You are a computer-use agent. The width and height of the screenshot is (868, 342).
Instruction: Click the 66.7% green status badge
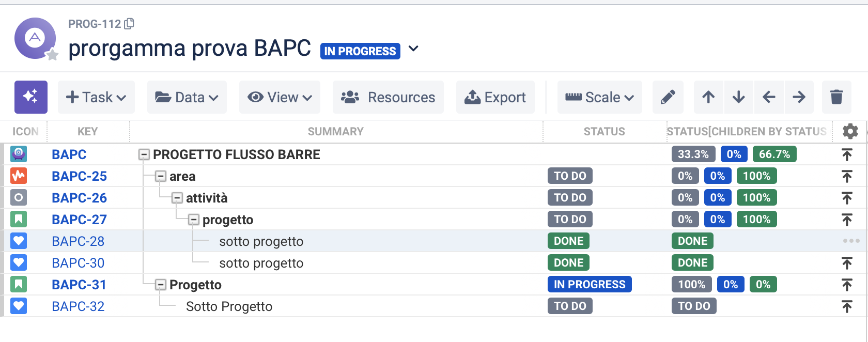click(x=774, y=154)
